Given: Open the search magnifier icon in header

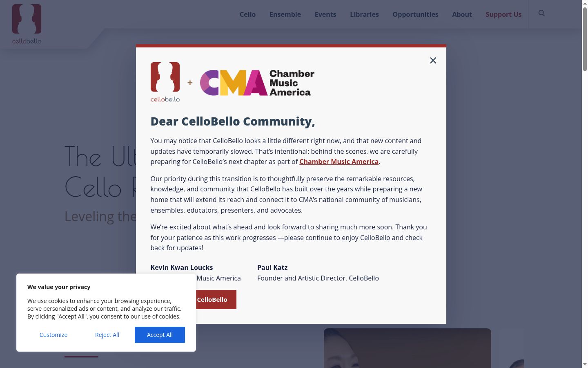Looking at the screenshot, I should click(x=541, y=13).
